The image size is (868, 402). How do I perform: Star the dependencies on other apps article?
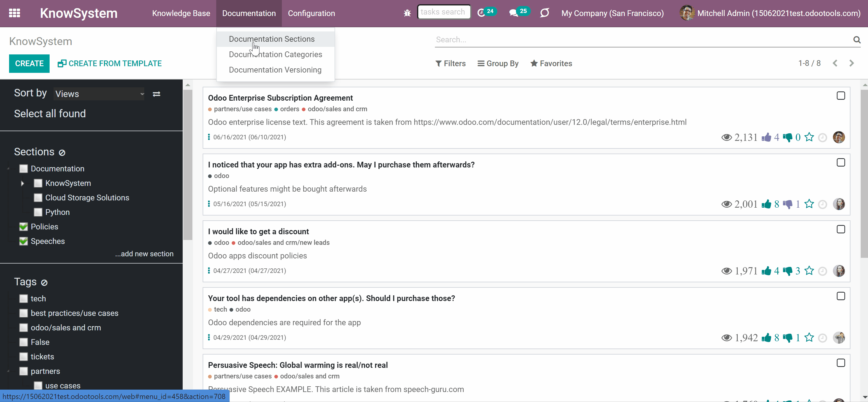tap(809, 337)
